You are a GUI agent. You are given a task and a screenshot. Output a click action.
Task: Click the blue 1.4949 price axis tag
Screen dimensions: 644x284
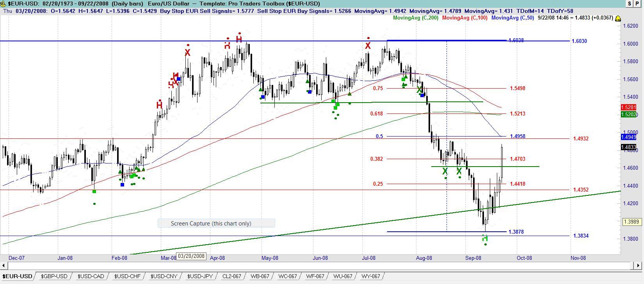coord(628,137)
